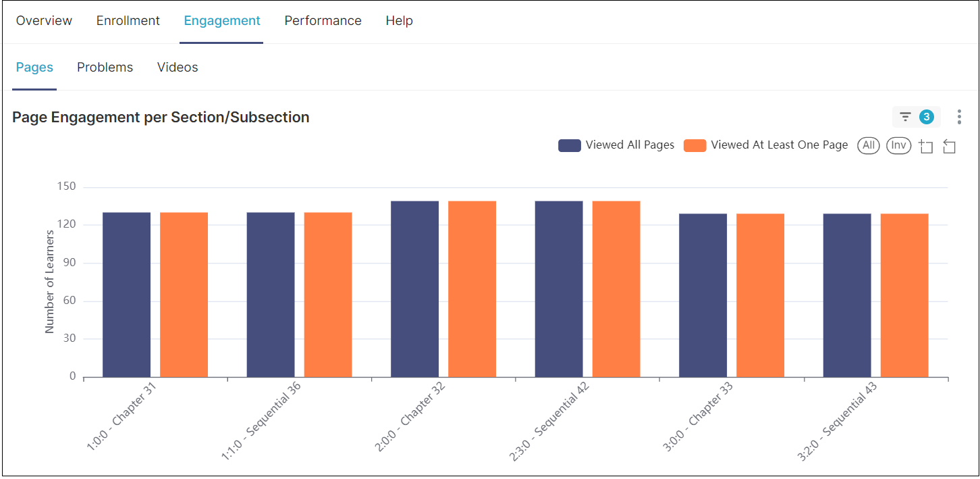Click the orange legend swatch
980x479 pixels.
point(695,145)
